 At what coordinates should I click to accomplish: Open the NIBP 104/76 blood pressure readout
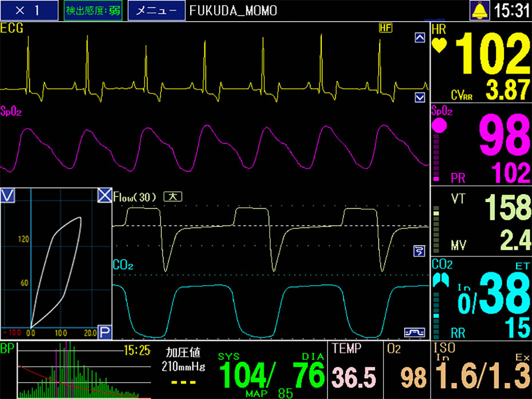pyautogui.click(x=270, y=373)
